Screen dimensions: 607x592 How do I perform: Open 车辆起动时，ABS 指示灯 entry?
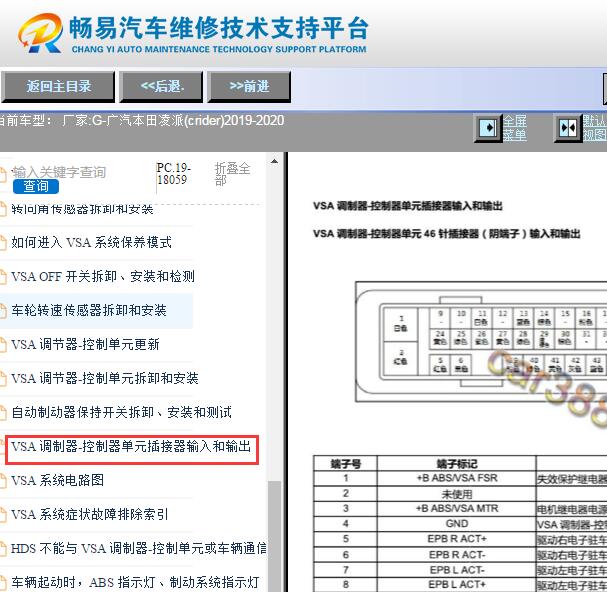(x=135, y=582)
